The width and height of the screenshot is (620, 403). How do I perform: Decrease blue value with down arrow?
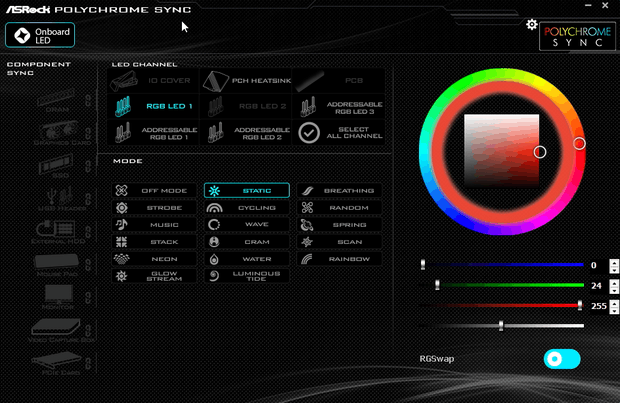coord(614,269)
